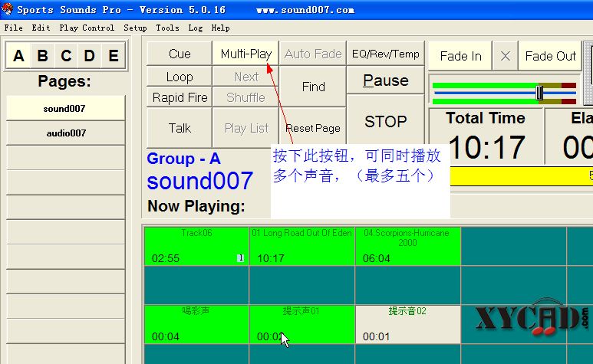Stop playback with STOP button
Image resolution: width=593 pixels, height=364 pixels.
[385, 121]
